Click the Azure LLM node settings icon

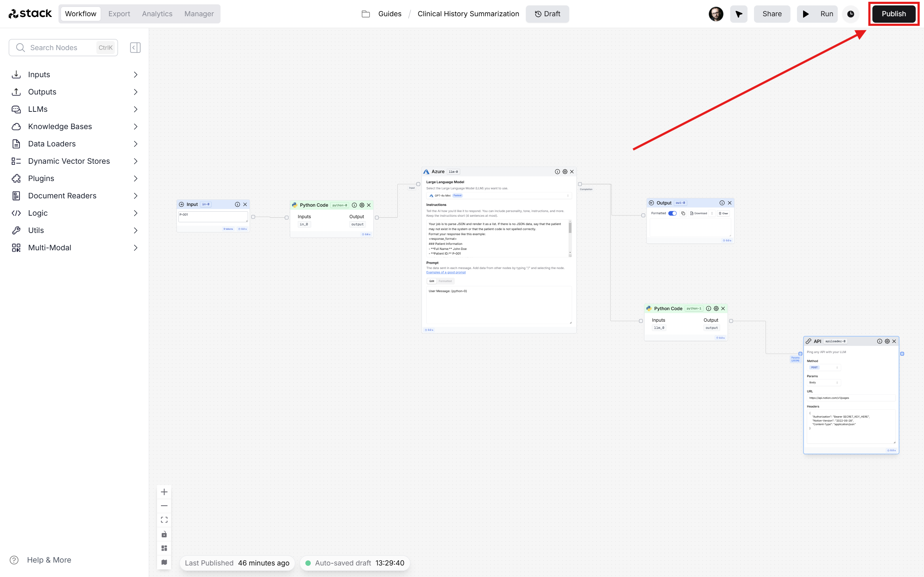565,172
